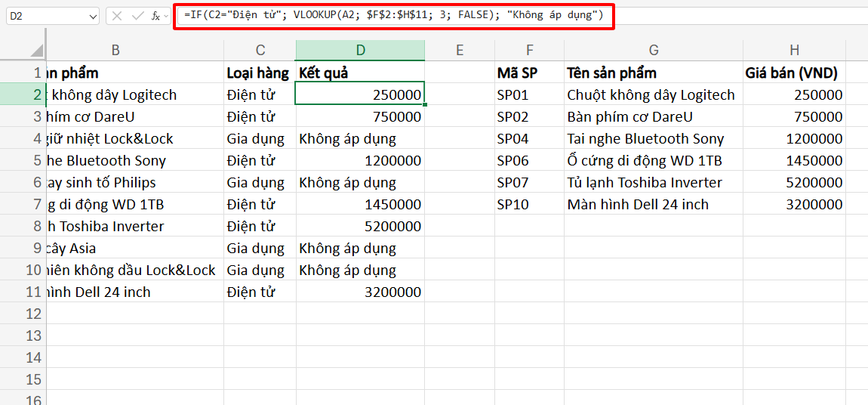The width and height of the screenshot is (868, 405).
Task: Click cell 'cây Asia' in column B
Action: pos(136,248)
